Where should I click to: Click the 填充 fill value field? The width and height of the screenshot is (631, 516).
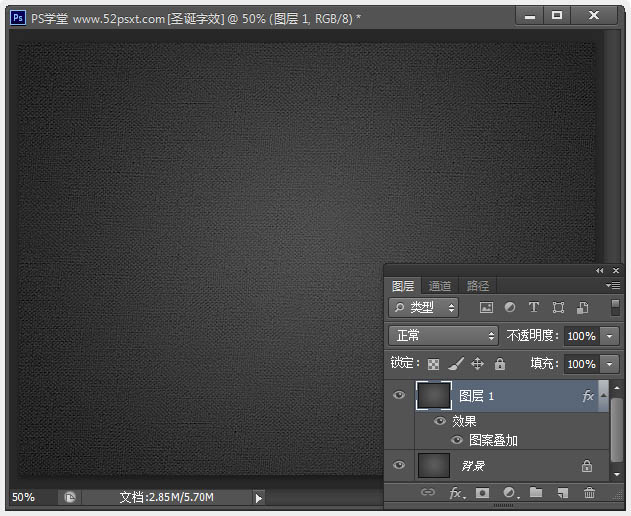581,364
